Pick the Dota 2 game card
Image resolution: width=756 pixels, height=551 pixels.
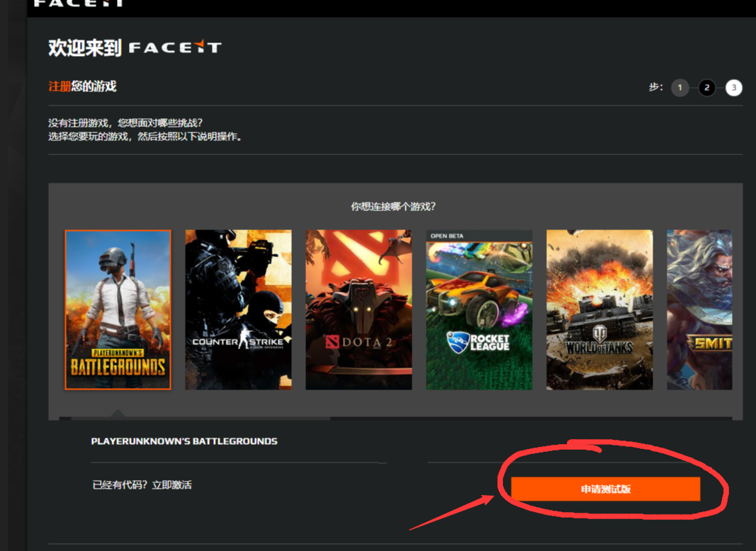coord(359,309)
